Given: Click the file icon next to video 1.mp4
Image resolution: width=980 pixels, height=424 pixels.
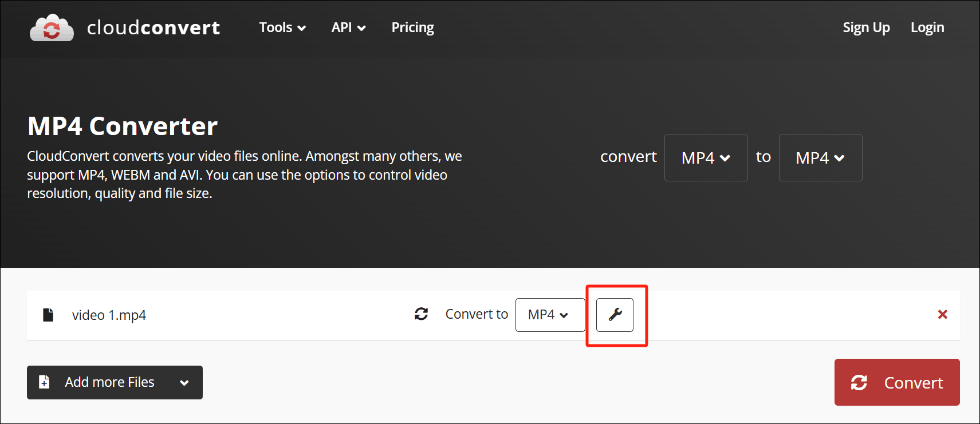Looking at the screenshot, I should point(48,315).
